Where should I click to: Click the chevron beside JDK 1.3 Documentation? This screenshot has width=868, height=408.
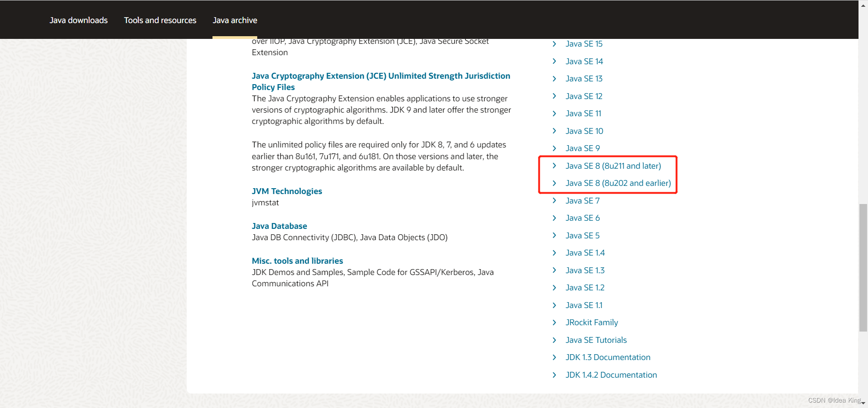coord(554,357)
